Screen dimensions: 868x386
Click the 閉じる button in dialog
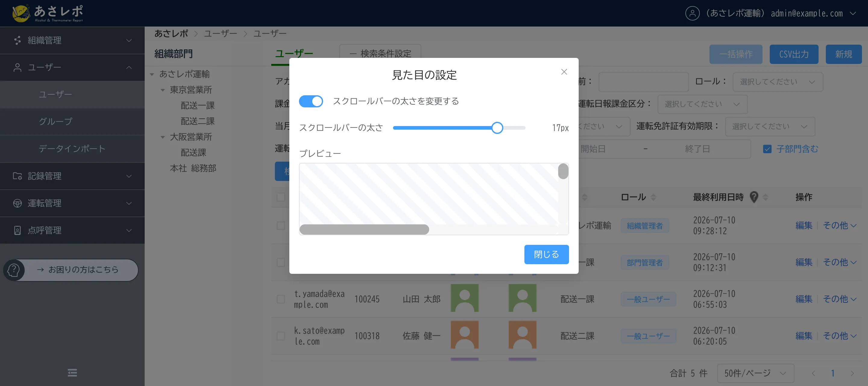click(x=546, y=255)
